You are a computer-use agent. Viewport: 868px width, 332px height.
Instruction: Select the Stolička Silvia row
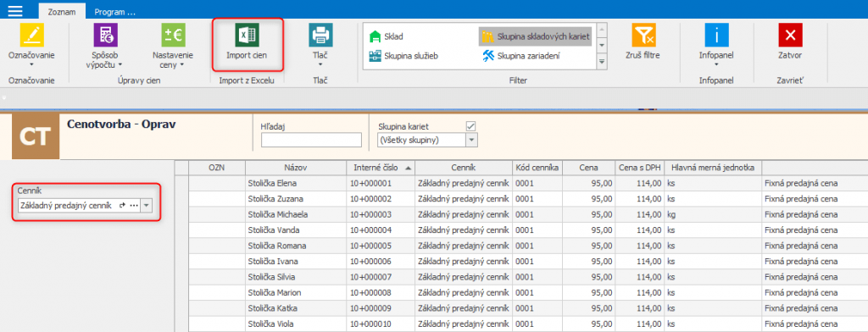tap(521, 277)
